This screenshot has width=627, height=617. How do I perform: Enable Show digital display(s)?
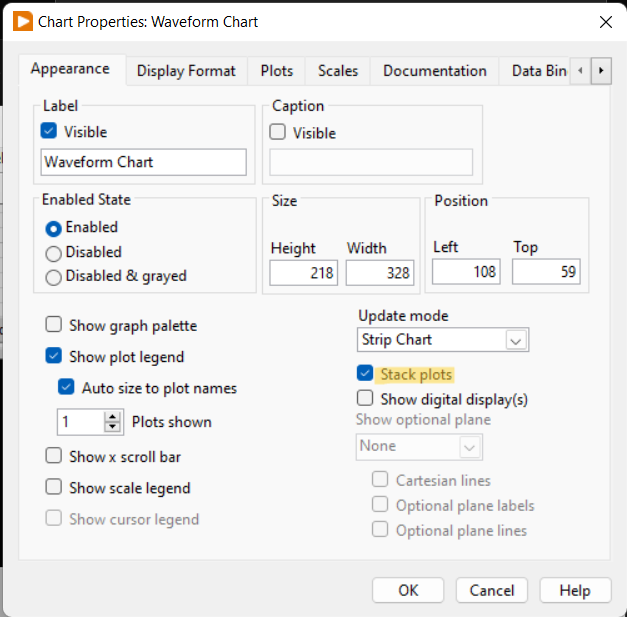365,398
